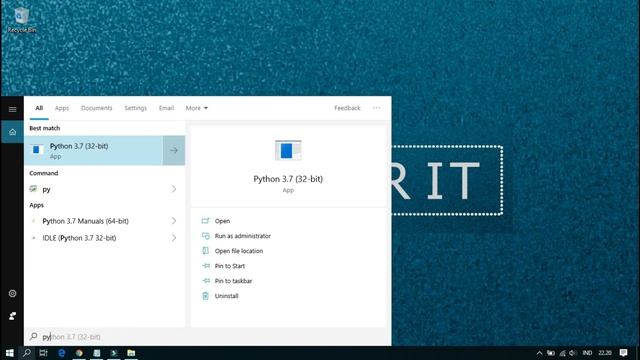Select Pin to Start
The image size is (640, 360).
[x=230, y=266]
